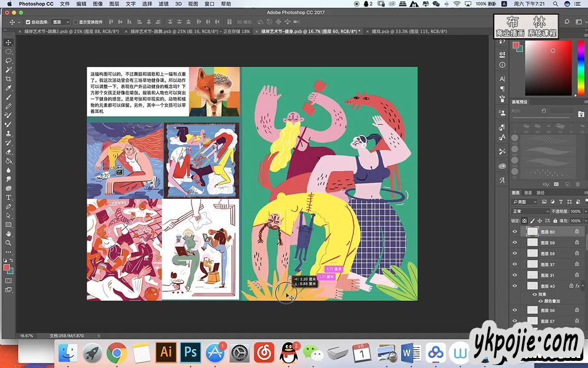588x368 pixels.
Task: Select the Zoom magnifier tool
Action: 9,243
